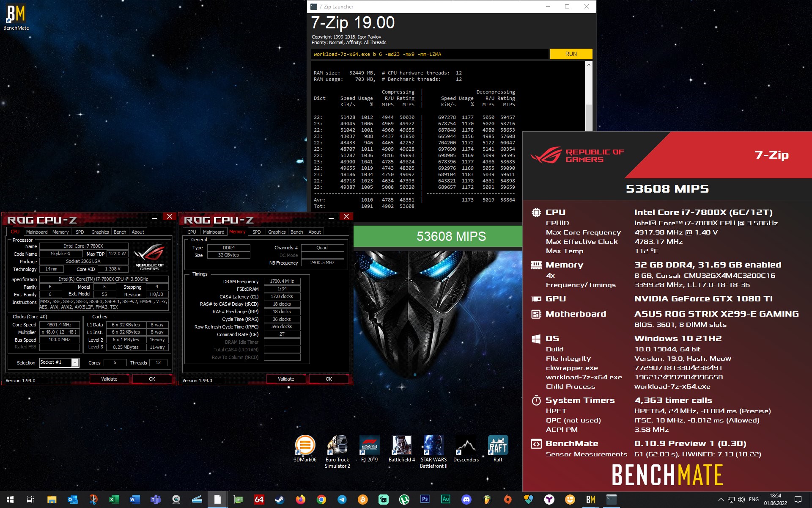Image resolution: width=812 pixels, height=508 pixels.
Task: Switch to BenchMate in the taskbar
Action: point(590,500)
